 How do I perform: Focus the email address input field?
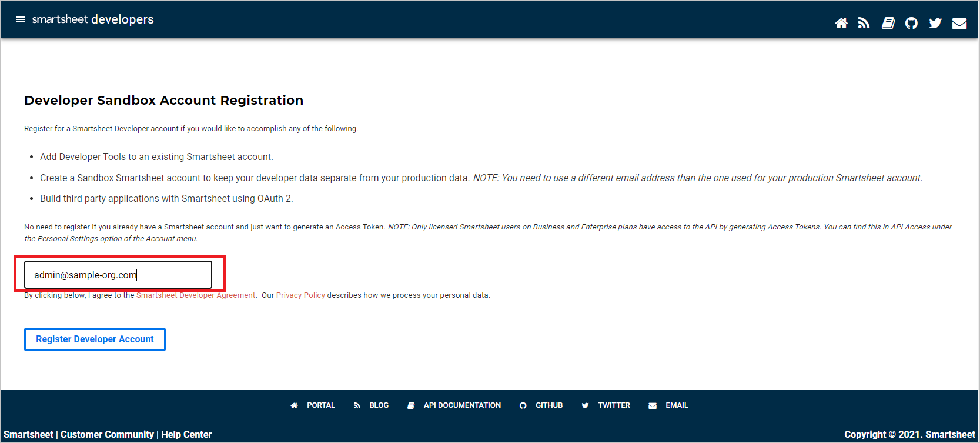click(x=118, y=275)
